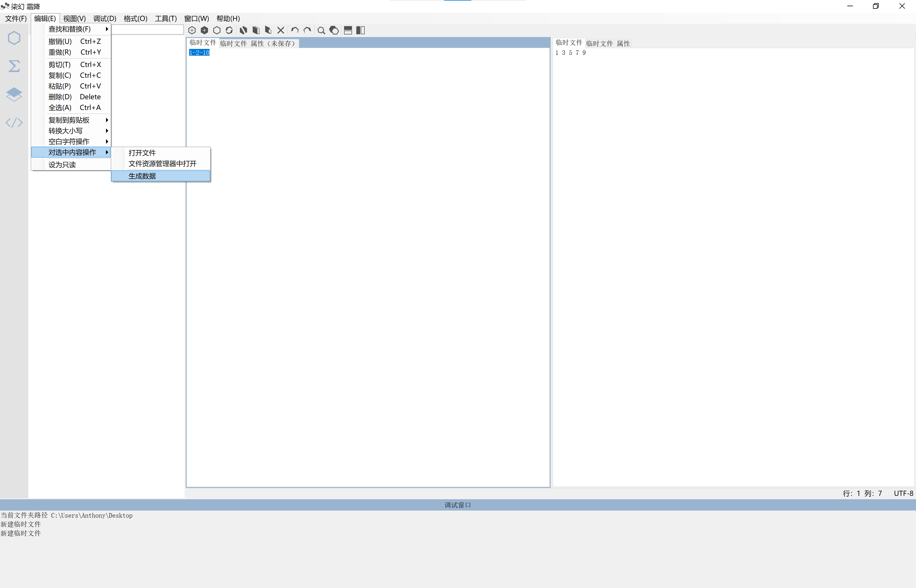Select 文件资源管理器中打开 in the submenu
This screenshot has height=588, width=916.
tap(161, 163)
